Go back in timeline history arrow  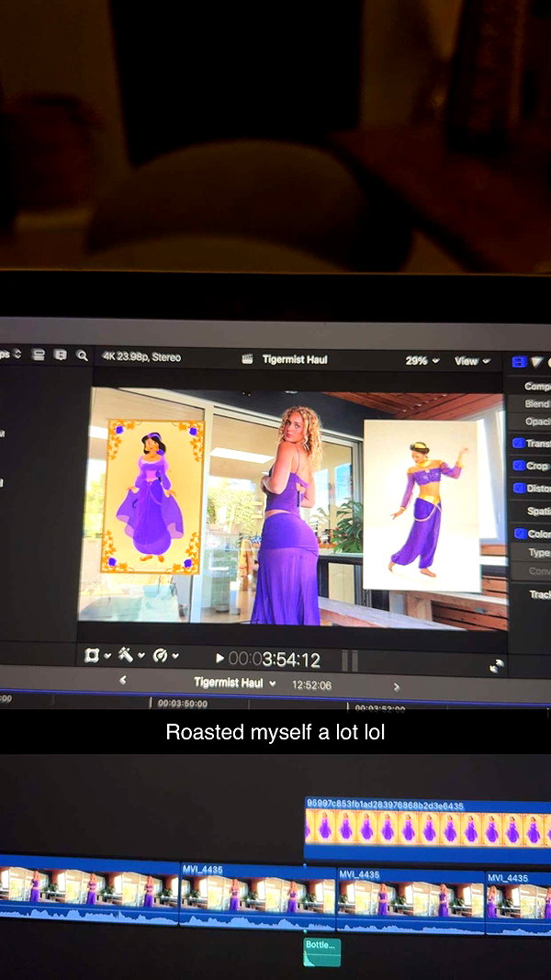tap(122, 680)
